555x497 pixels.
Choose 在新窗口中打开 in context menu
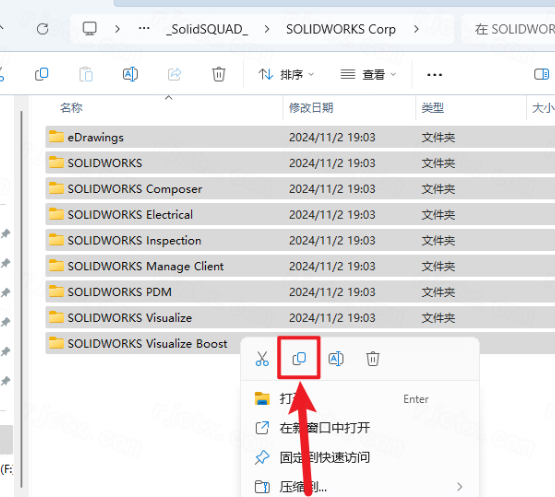pyautogui.click(x=360, y=428)
